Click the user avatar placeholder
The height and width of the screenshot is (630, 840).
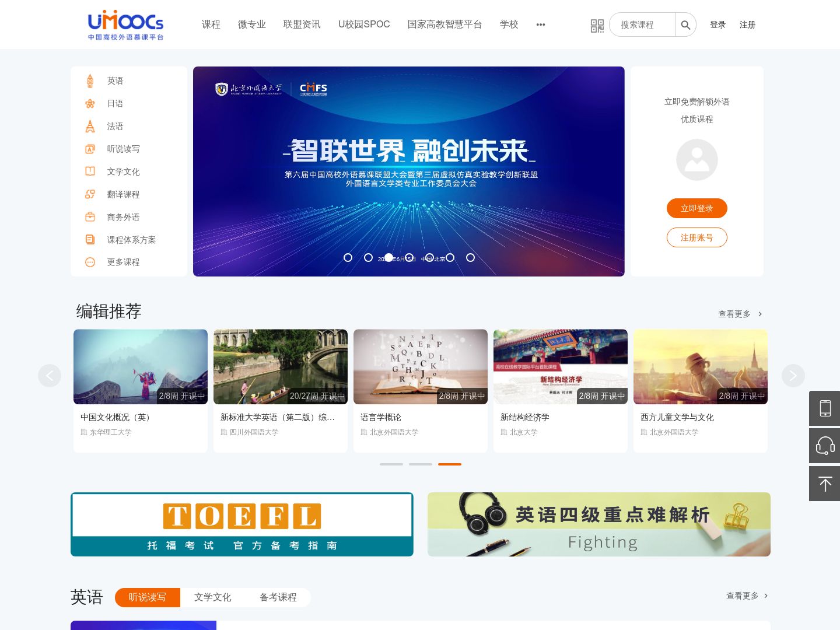pyautogui.click(x=696, y=160)
